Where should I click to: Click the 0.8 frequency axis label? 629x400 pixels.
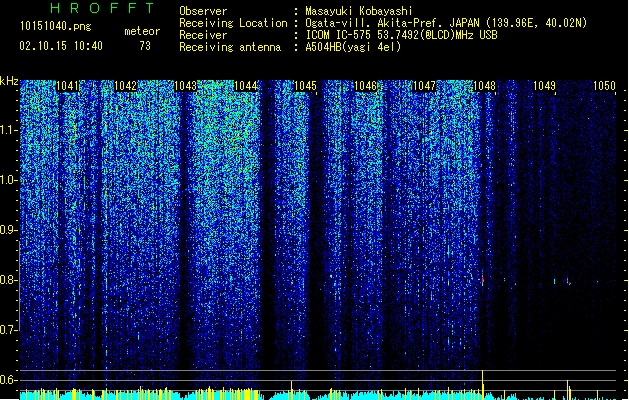pyautogui.click(x=8, y=280)
